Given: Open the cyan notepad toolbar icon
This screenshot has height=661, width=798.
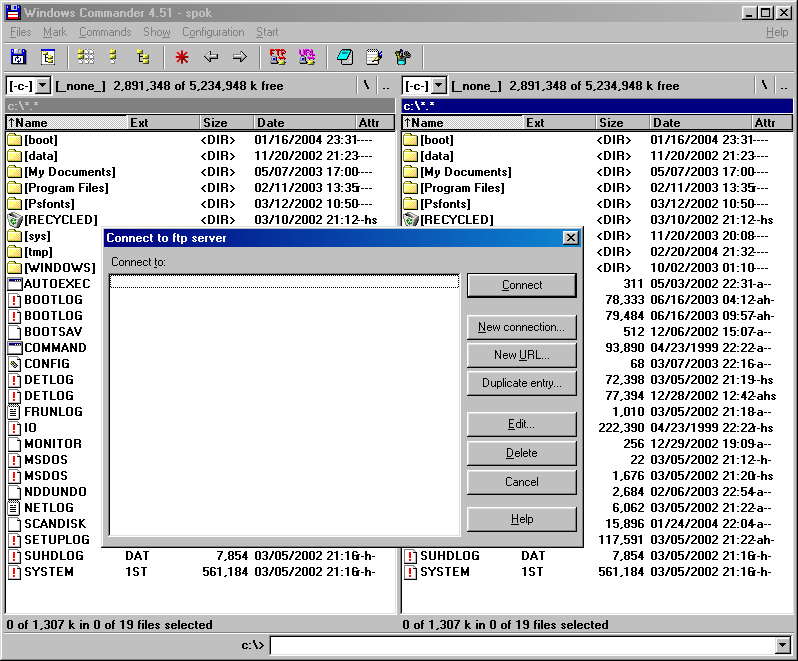Looking at the screenshot, I should [x=345, y=57].
